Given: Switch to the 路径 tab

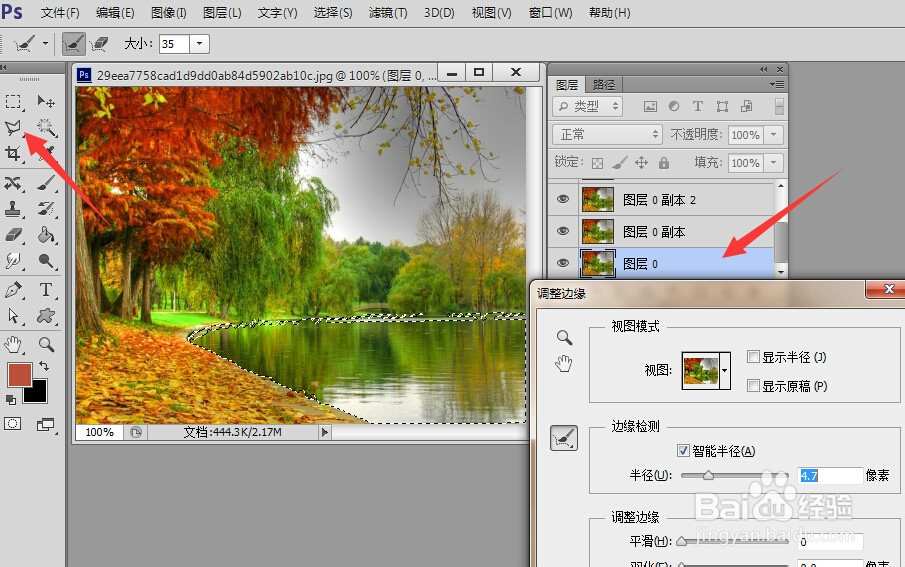Looking at the screenshot, I should (x=604, y=85).
